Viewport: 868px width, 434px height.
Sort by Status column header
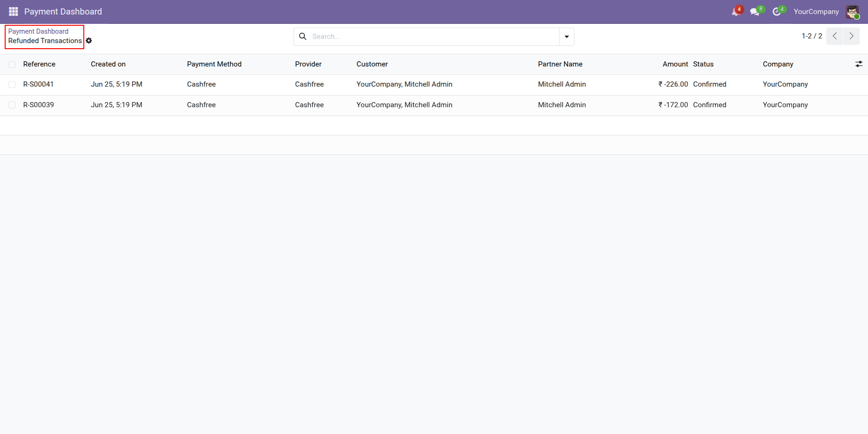point(703,64)
